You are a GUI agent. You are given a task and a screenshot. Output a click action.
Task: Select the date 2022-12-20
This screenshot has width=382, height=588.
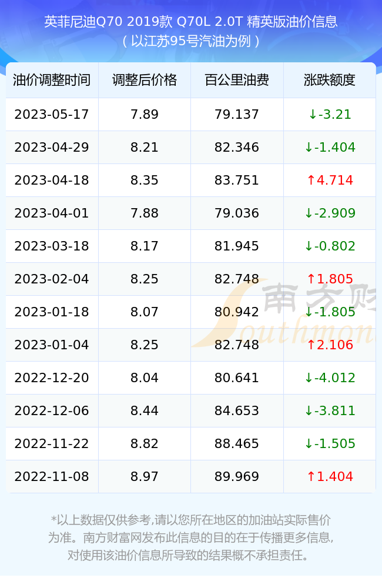click(x=52, y=378)
